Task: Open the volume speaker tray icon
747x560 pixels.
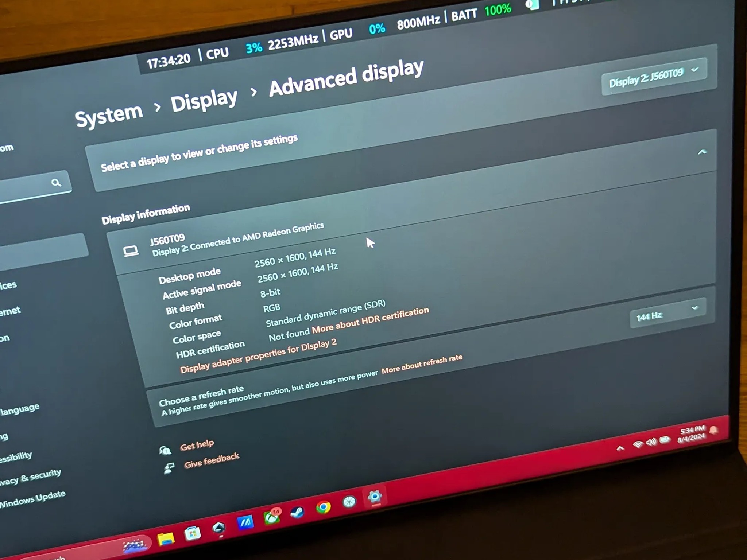Action: [651, 442]
